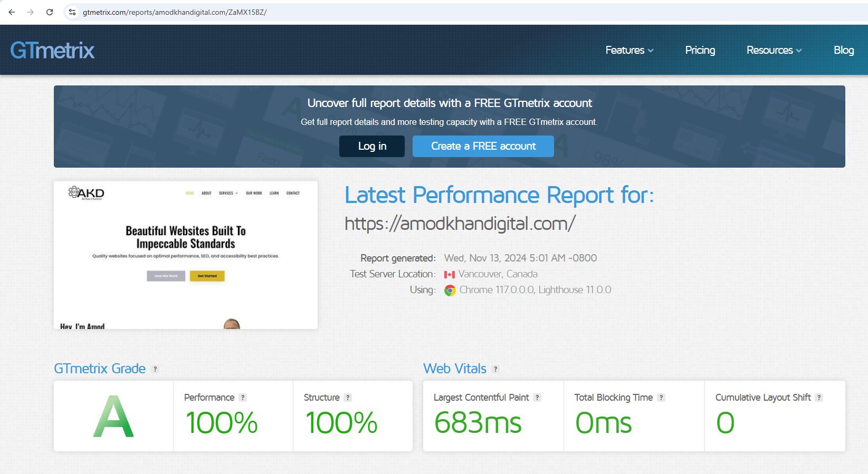Click Create a FREE account button
The height and width of the screenshot is (474, 868).
(483, 146)
